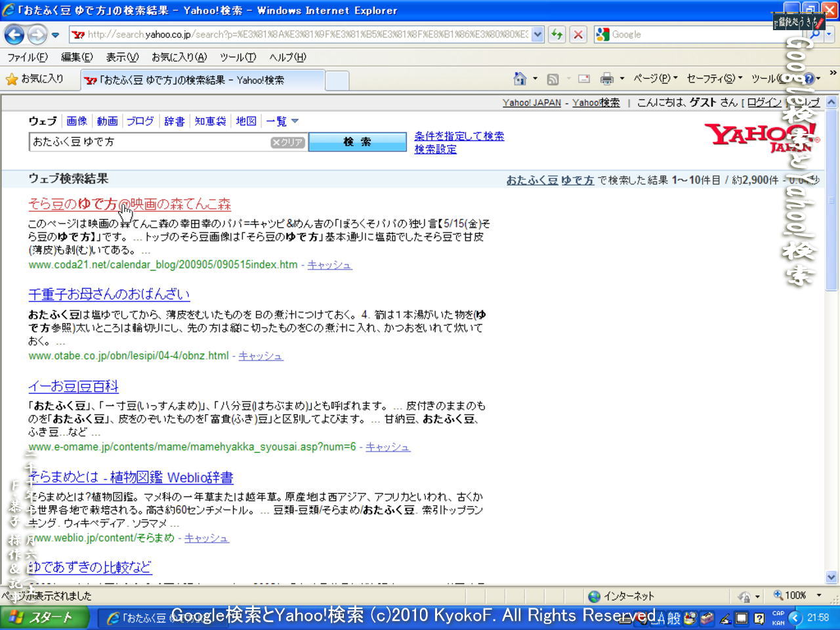Open the 表示(V) menu
Image resolution: width=840 pixels, height=630 pixels.
[x=122, y=57]
